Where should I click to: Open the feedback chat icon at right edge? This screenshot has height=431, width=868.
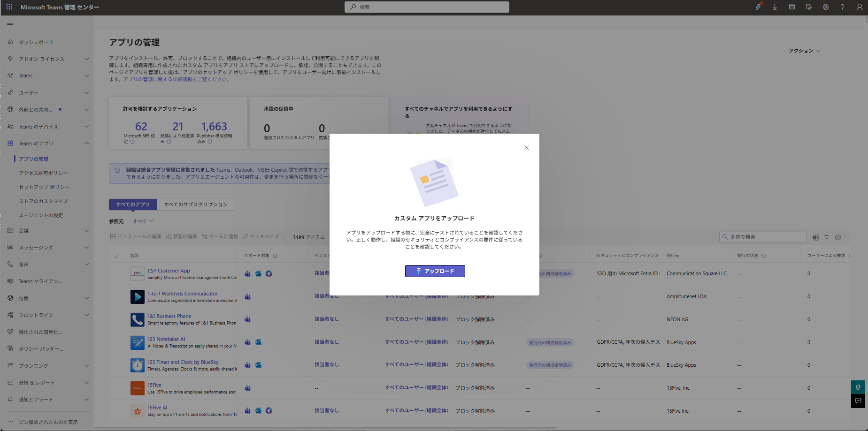point(858,401)
